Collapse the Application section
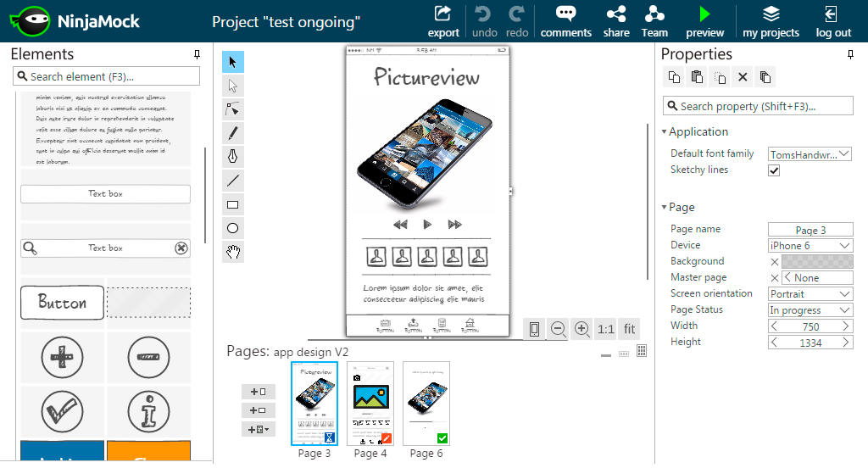Screen dimensions: 868x468 665,131
